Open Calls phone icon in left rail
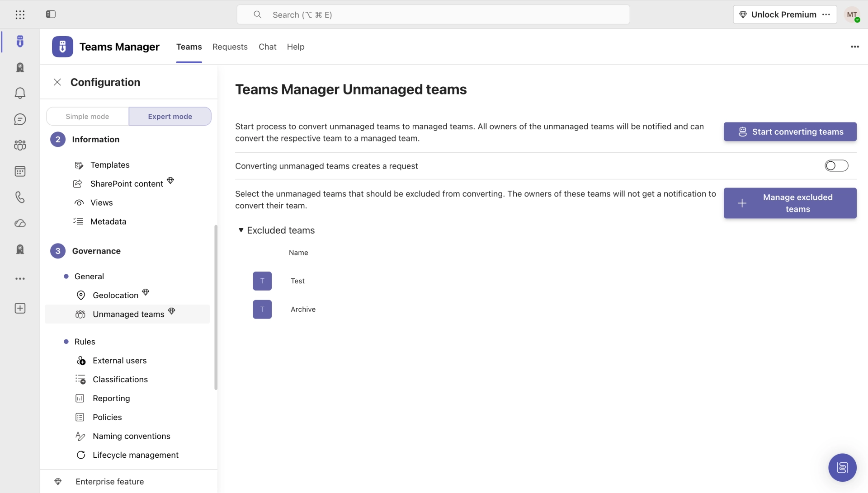Screen dimensions: 868x493 (x=20, y=197)
